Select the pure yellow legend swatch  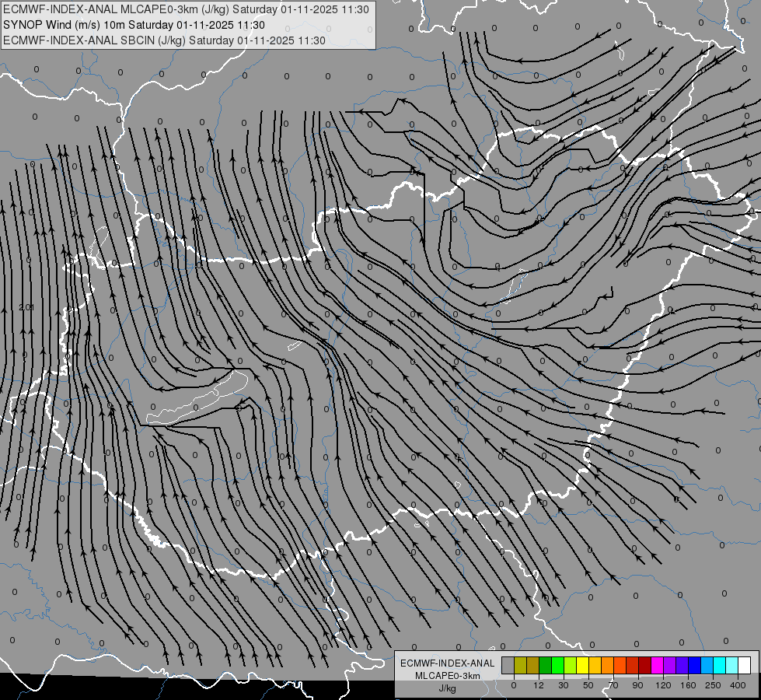coord(583,665)
